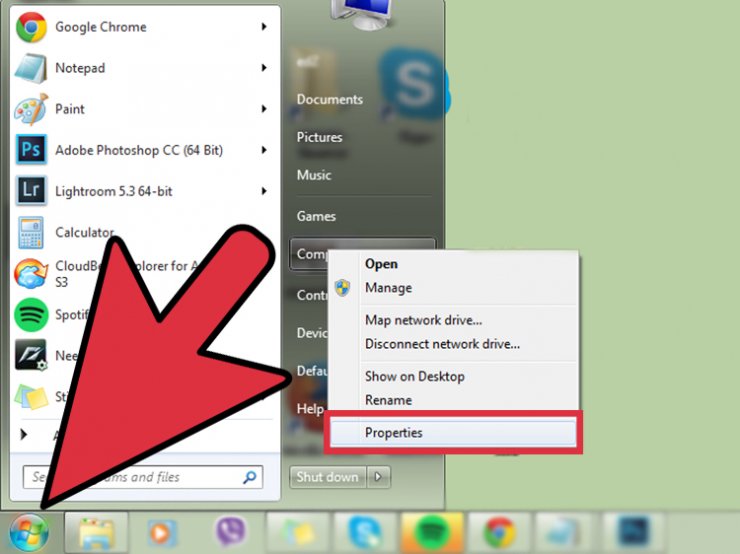Open the Calculator app
The image size is (740, 554).
84,232
